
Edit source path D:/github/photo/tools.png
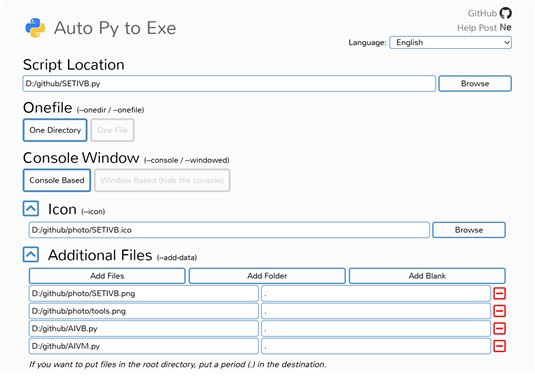click(144, 311)
